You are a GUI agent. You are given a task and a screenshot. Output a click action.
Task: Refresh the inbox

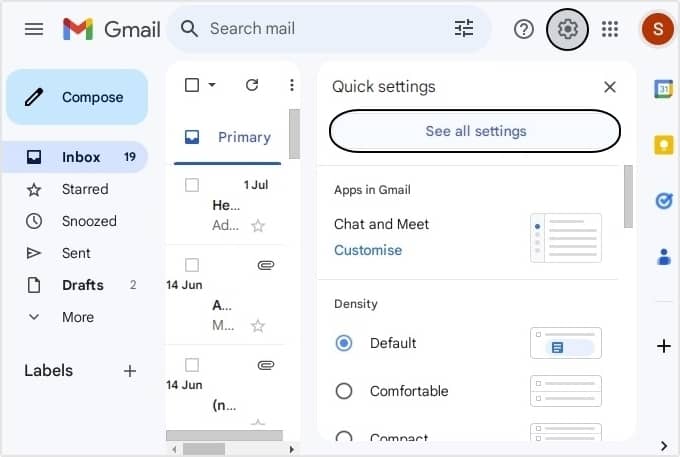pyautogui.click(x=252, y=85)
